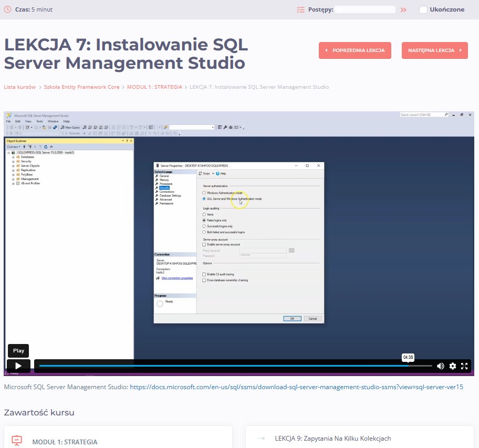The width and height of the screenshot is (479, 448).
Task: Click the list icon next to Postępy
Action: tap(300, 10)
